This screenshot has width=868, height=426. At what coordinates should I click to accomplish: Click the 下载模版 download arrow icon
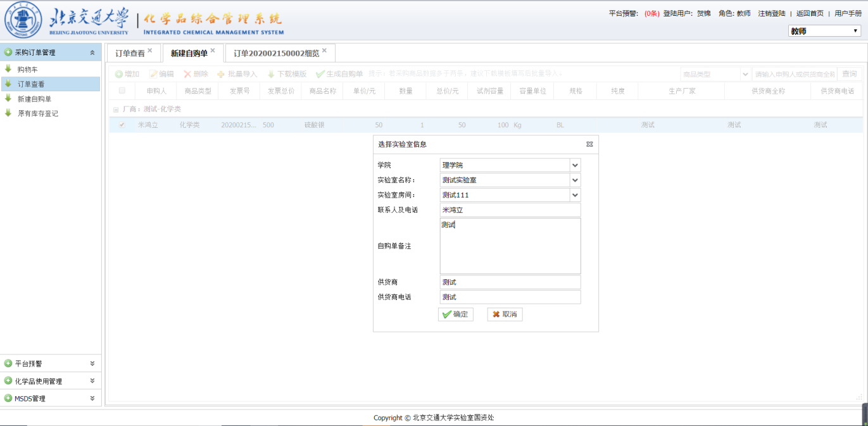(x=271, y=74)
